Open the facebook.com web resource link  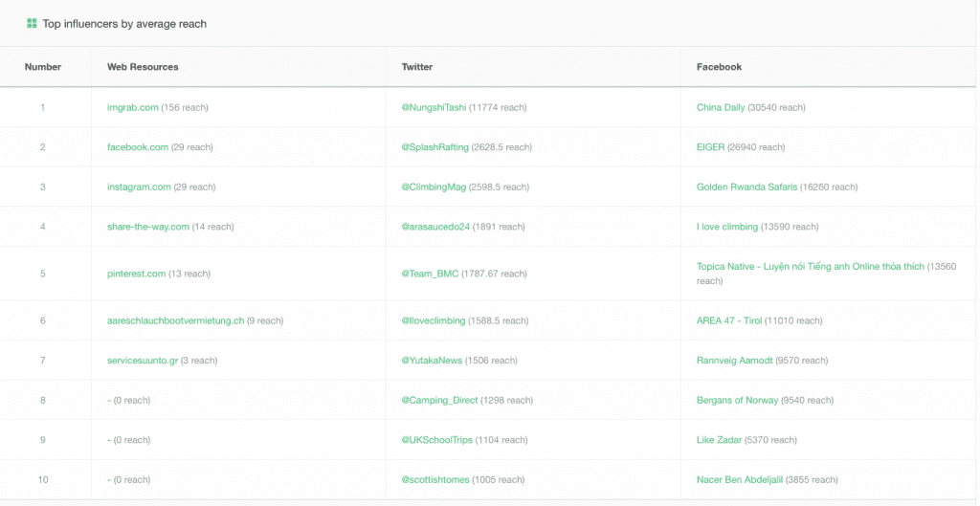tap(137, 147)
